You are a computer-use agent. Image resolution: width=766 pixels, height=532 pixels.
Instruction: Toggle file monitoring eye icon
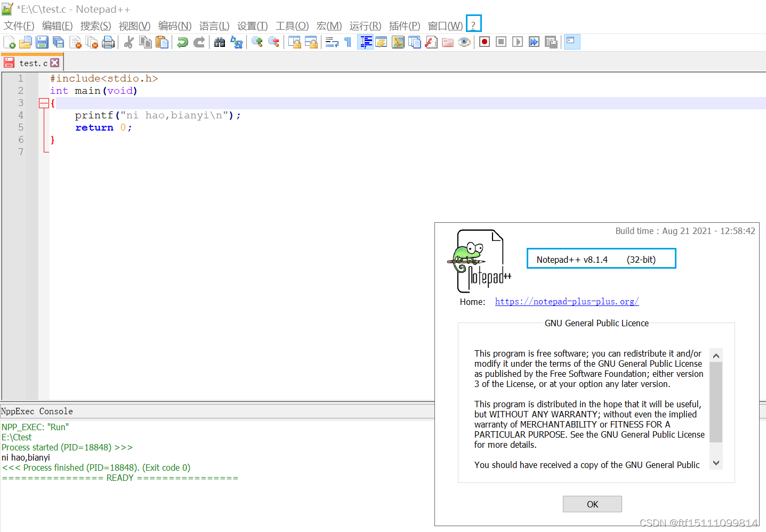[x=464, y=42]
